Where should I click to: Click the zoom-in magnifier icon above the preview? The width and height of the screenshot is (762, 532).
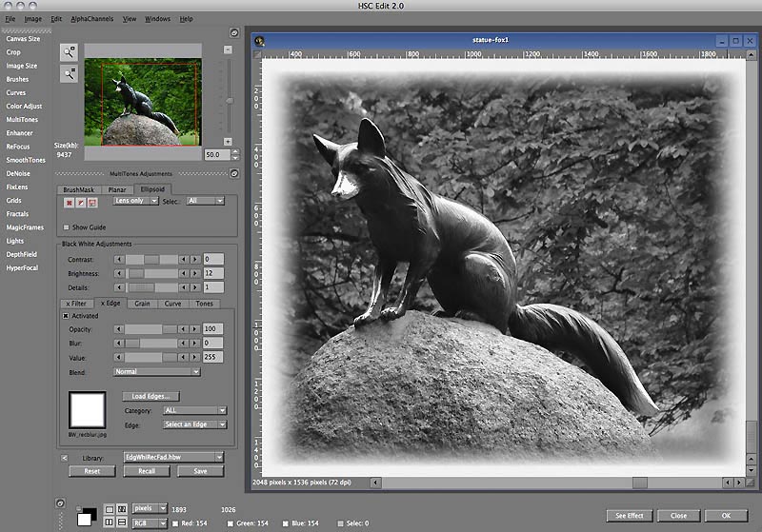69,51
